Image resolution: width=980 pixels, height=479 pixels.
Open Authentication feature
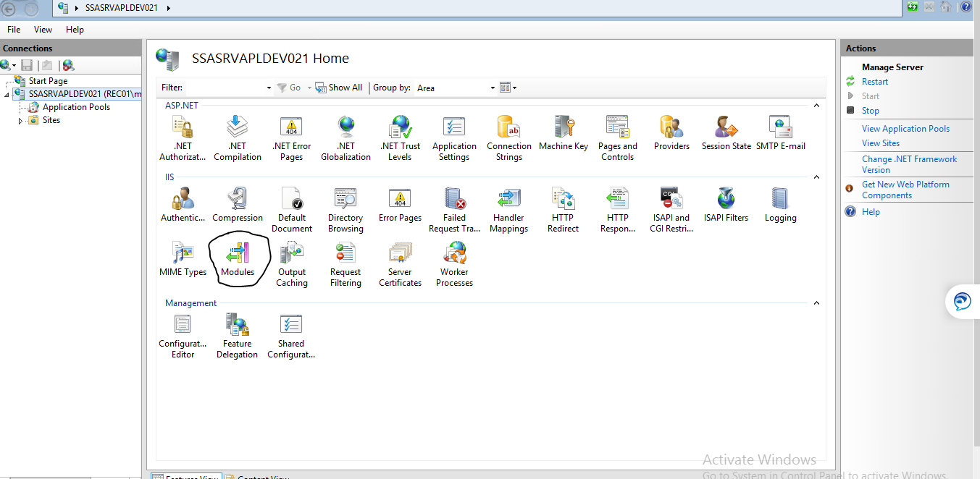183,205
